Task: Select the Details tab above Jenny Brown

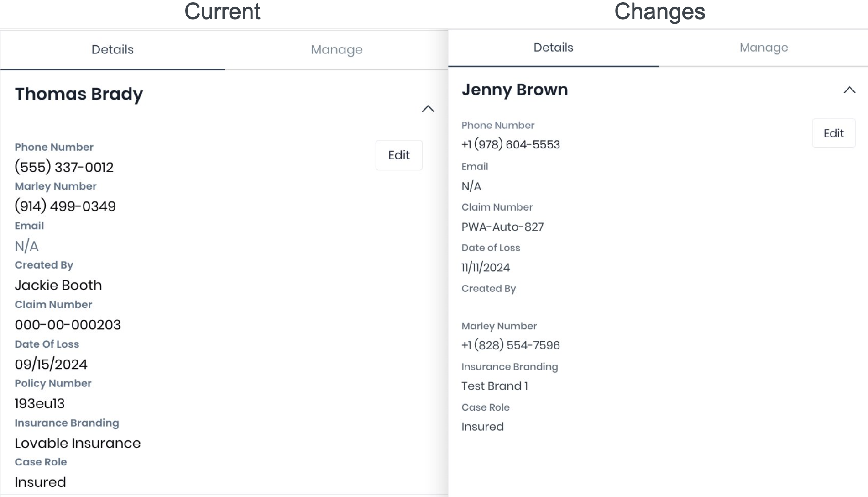Action: [553, 48]
